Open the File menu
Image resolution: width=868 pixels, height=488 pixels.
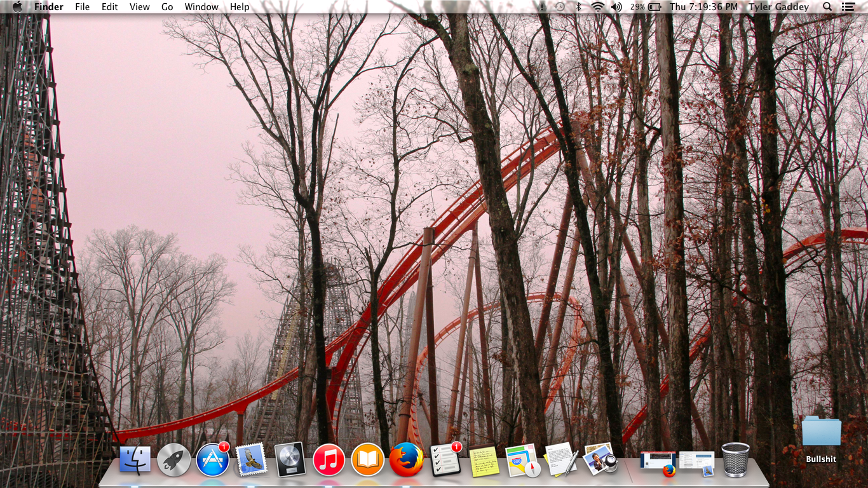coord(83,7)
